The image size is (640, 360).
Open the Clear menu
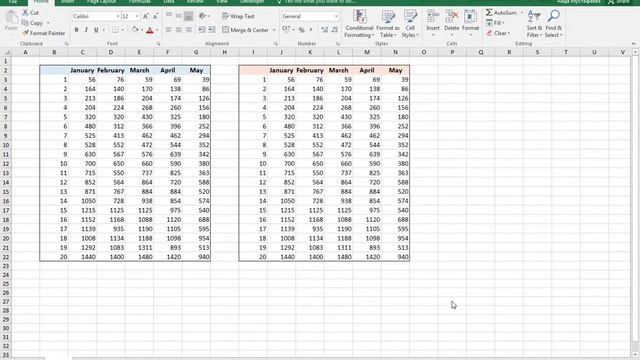click(498, 33)
